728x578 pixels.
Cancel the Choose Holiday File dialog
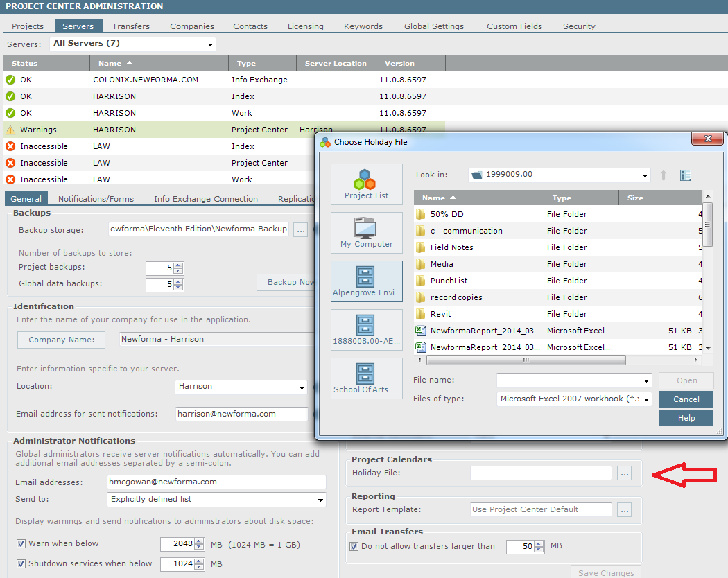(686, 399)
